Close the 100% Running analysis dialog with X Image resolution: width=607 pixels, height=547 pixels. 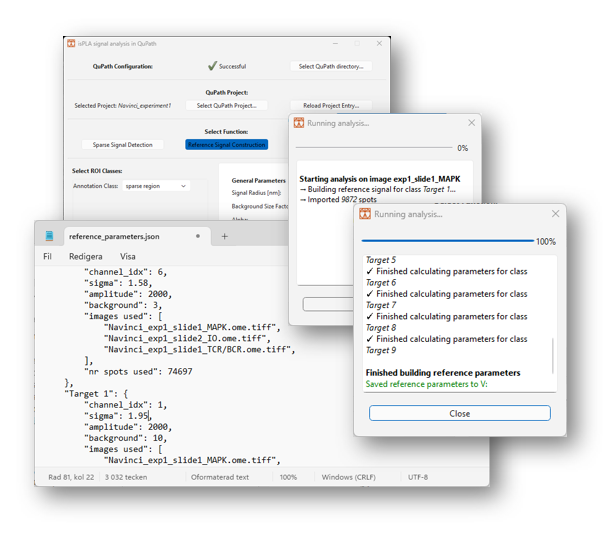555,214
